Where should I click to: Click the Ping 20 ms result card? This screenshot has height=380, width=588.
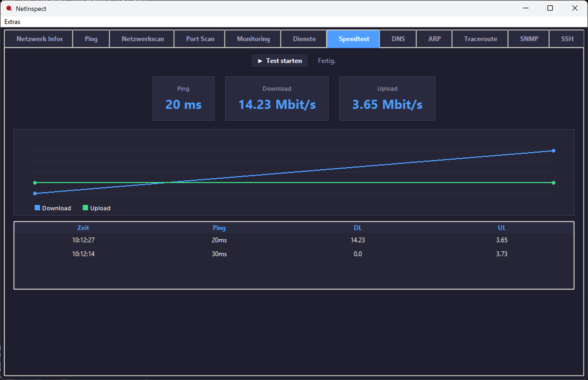click(184, 98)
